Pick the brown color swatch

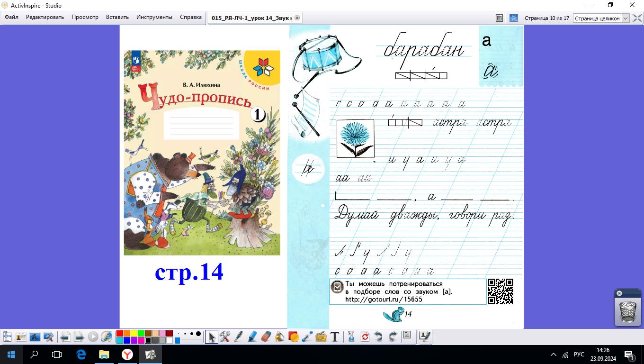click(x=148, y=333)
